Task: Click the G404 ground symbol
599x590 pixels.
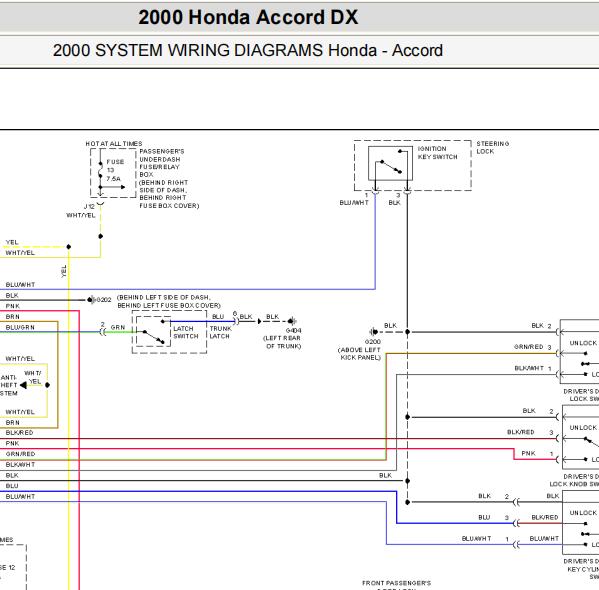Action: coord(292,321)
